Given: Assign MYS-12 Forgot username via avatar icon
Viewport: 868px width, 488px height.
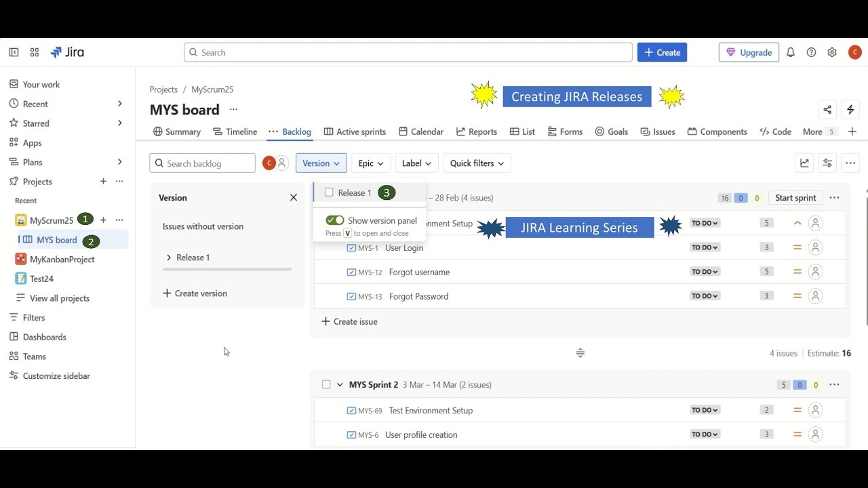Looking at the screenshot, I should coord(816,272).
